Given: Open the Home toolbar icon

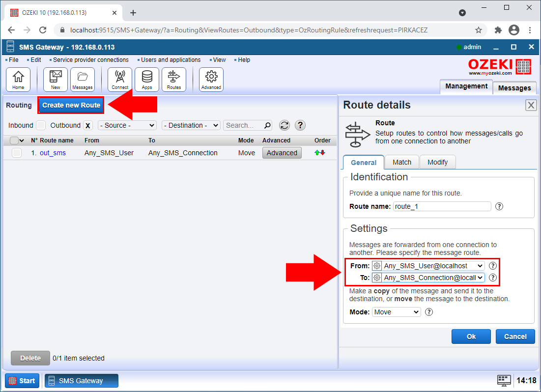Looking at the screenshot, I should click(x=18, y=80).
